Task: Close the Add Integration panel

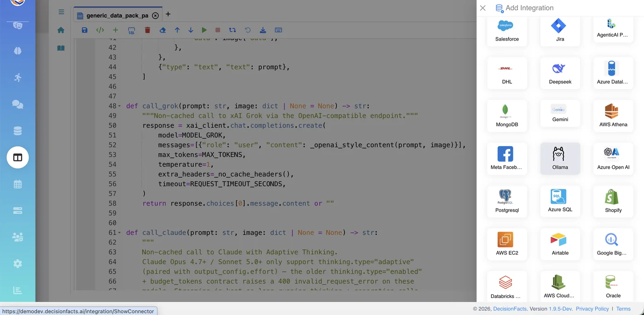Action: point(483,8)
